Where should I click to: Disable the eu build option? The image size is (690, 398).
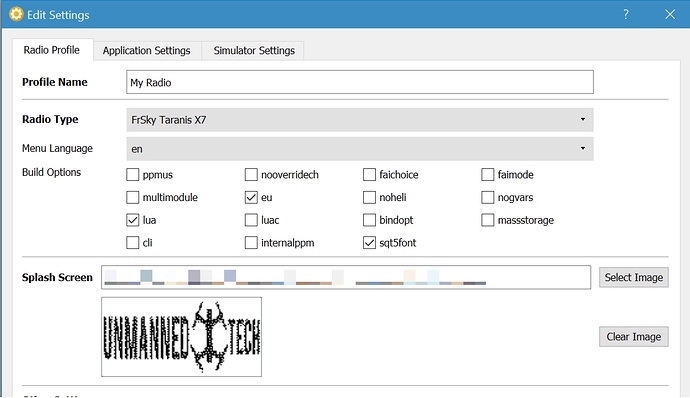251,197
